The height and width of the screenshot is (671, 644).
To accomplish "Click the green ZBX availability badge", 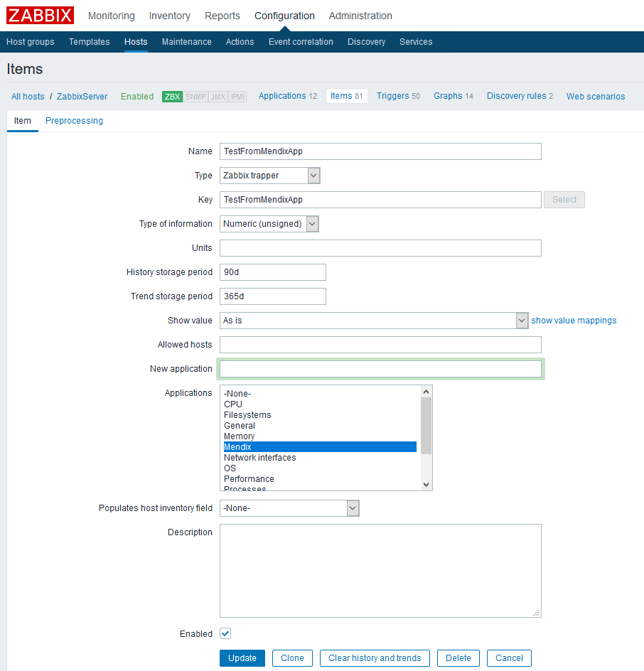I will pos(172,97).
